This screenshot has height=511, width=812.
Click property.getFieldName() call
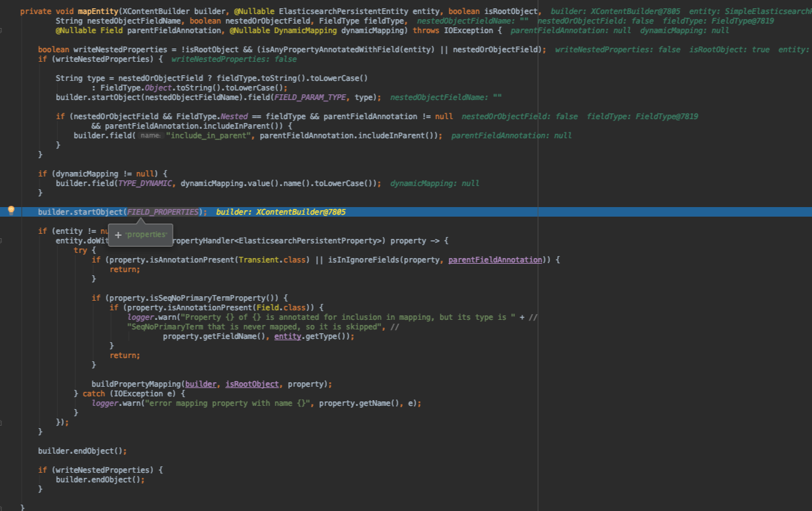click(214, 336)
